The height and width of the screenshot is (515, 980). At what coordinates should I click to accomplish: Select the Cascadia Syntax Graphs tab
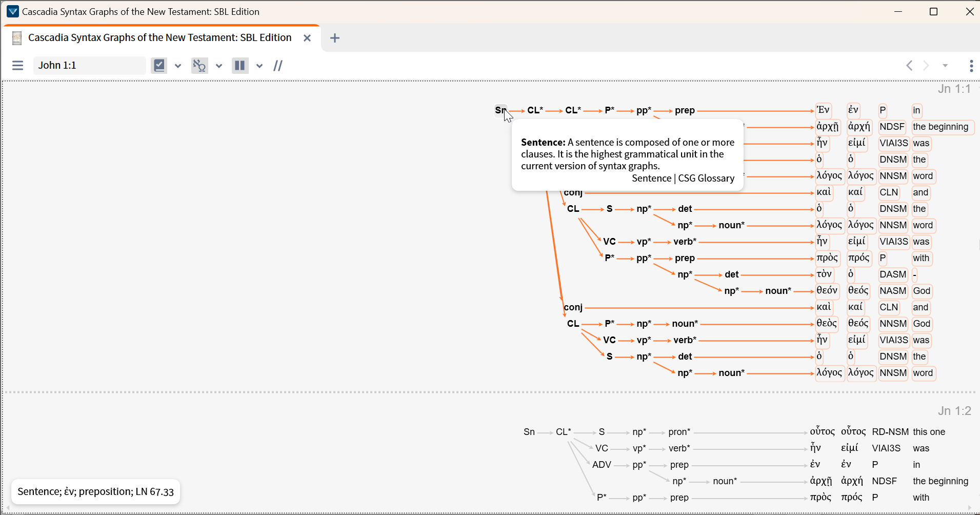tap(160, 38)
